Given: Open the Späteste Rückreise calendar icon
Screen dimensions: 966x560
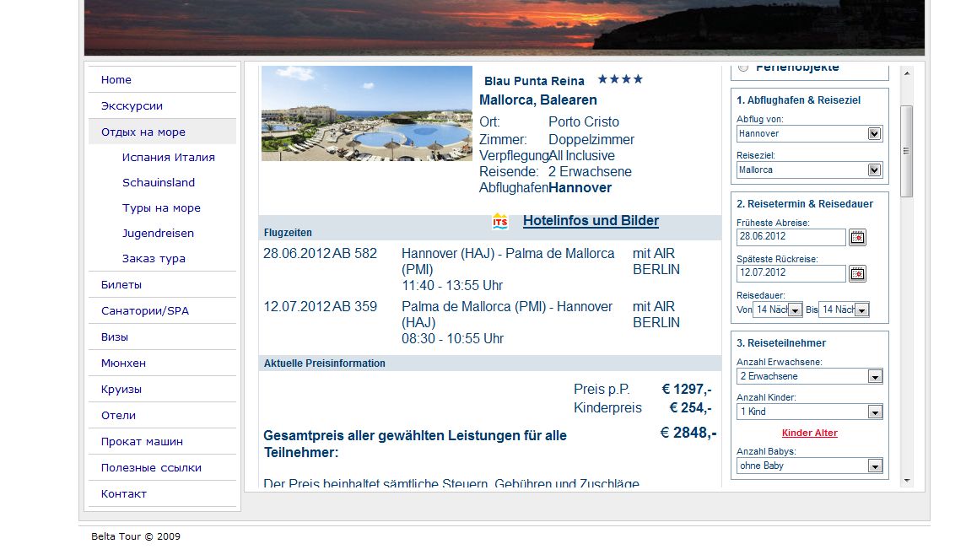Looking at the screenshot, I should click(857, 273).
